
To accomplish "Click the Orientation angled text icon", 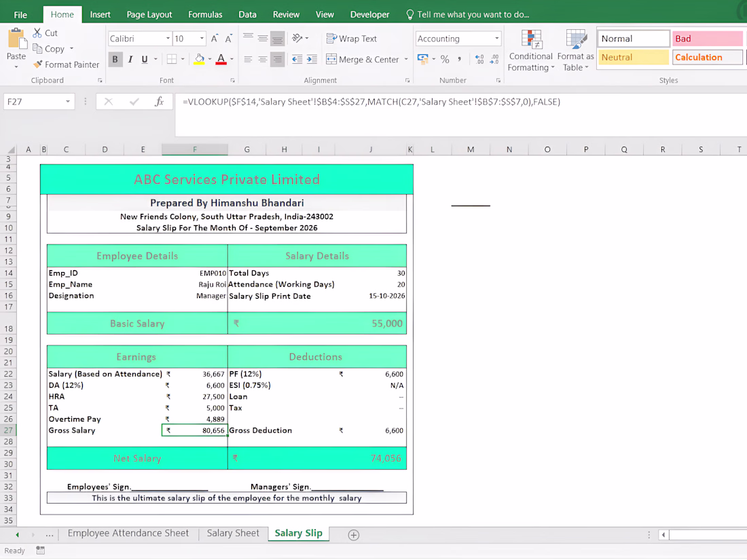I will click(297, 38).
